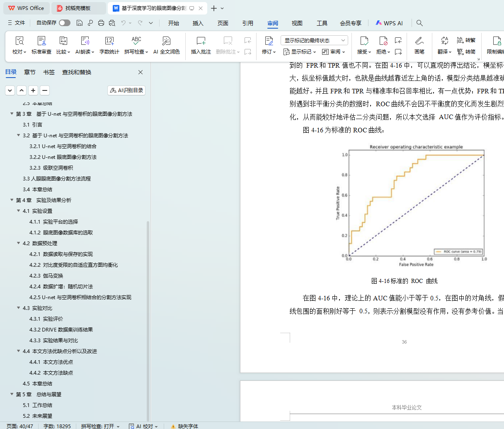This screenshot has width=504, height=429.
Task: Jump to 4.3.2 DRIVE 数据集训练结果 heading
Action: [x=67, y=329]
